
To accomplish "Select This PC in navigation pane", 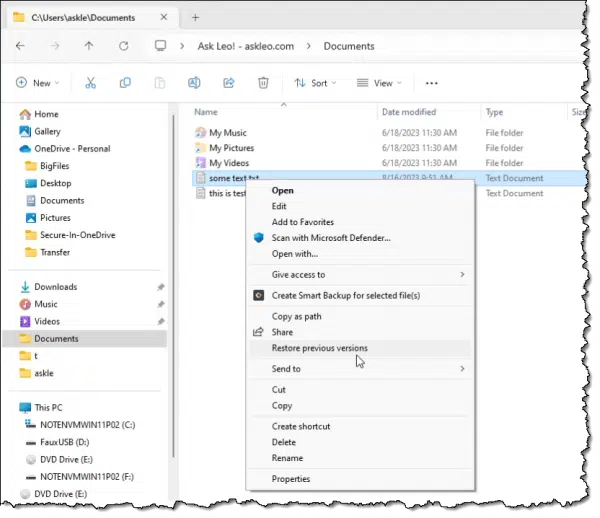I will tap(48, 407).
